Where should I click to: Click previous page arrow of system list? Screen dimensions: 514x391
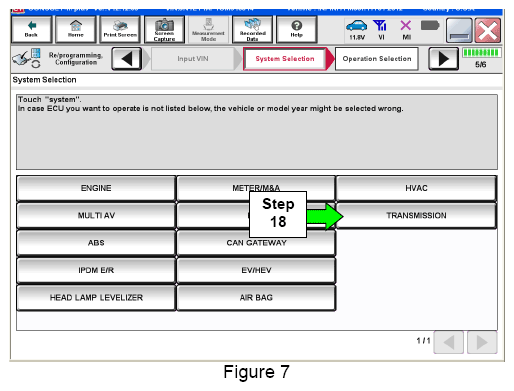449,342
